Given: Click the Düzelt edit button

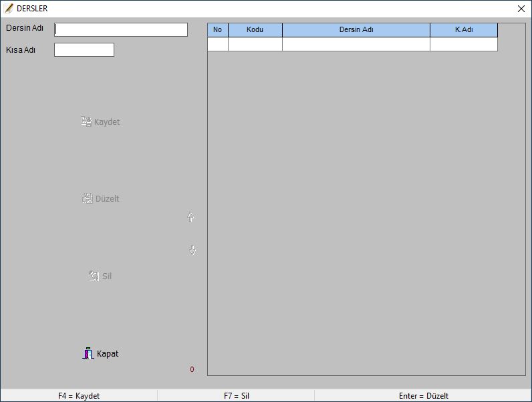Looking at the screenshot, I should click(x=100, y=198).
